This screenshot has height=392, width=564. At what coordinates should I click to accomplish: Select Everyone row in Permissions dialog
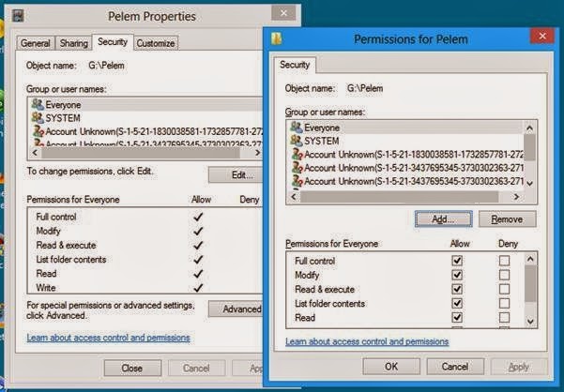pyautogui.click(x=407, y=128)
